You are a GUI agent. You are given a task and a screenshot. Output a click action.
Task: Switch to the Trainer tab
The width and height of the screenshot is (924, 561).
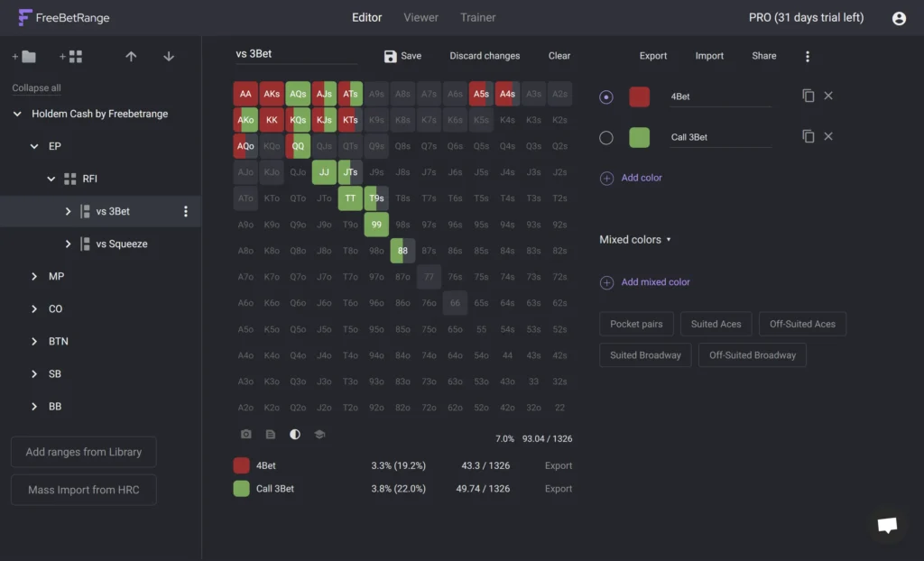point(478,18)
